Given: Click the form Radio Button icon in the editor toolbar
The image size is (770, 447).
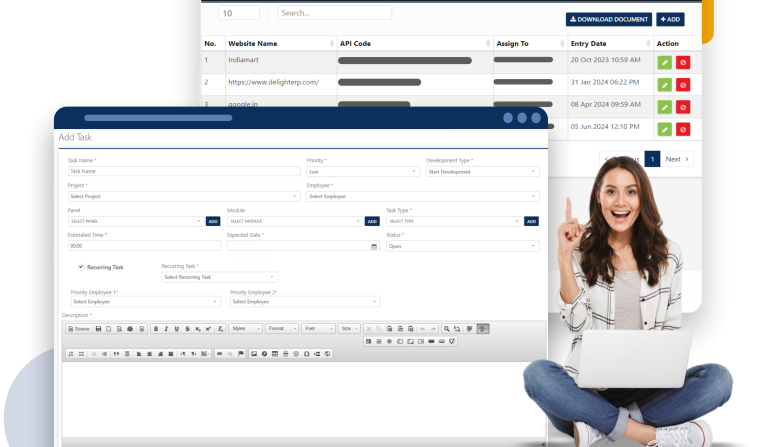Looking at the screenshot, I should (x=389, y=341).
